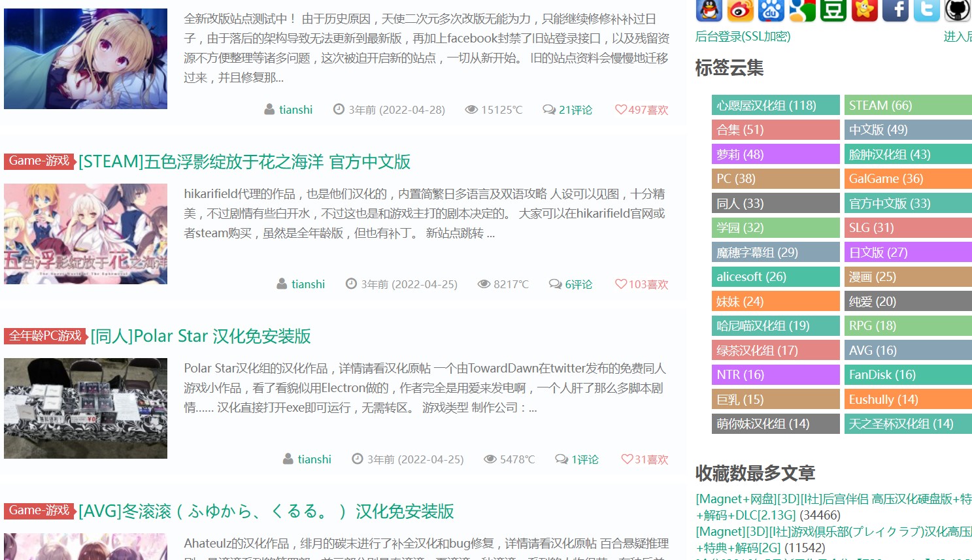Select tag STEAM (66)

[x=908, y=105]
